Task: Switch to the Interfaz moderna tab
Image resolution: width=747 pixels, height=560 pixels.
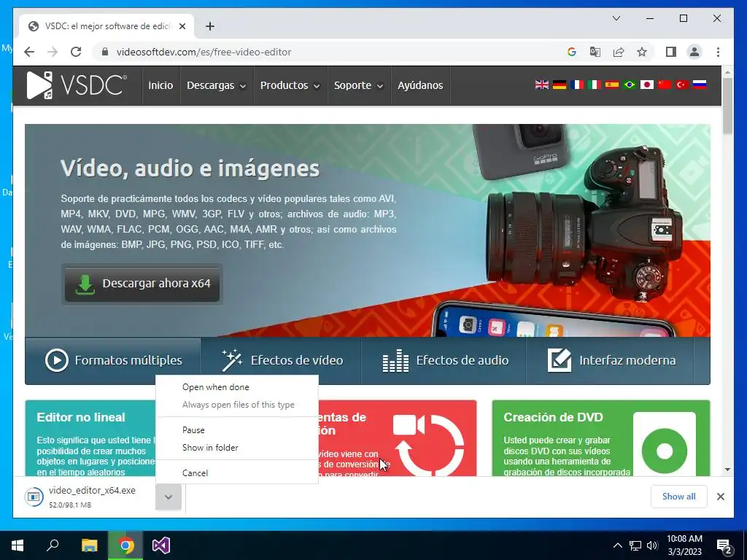Action: point(611,360)
